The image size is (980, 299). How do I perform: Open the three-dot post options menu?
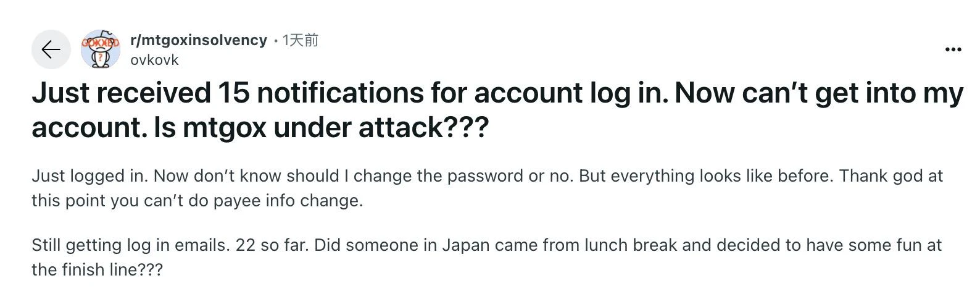click(953, 49)
